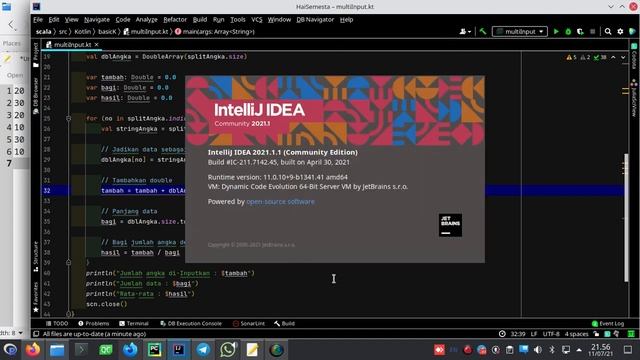640x360 pixels.
Task: Open the File menu
Action: click(x=38, y=20)
